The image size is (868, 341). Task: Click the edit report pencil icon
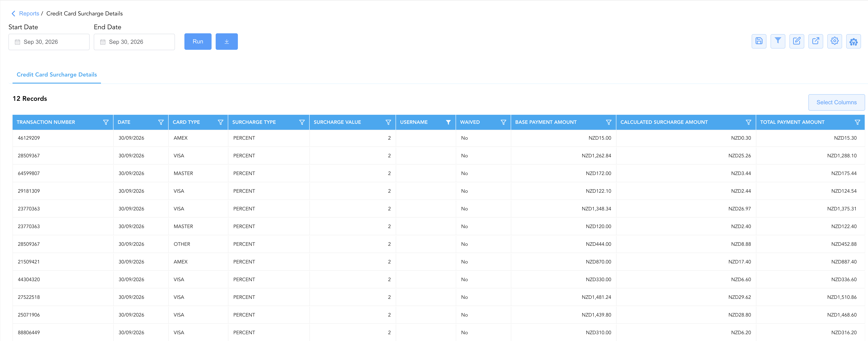[x=797, y=41]
